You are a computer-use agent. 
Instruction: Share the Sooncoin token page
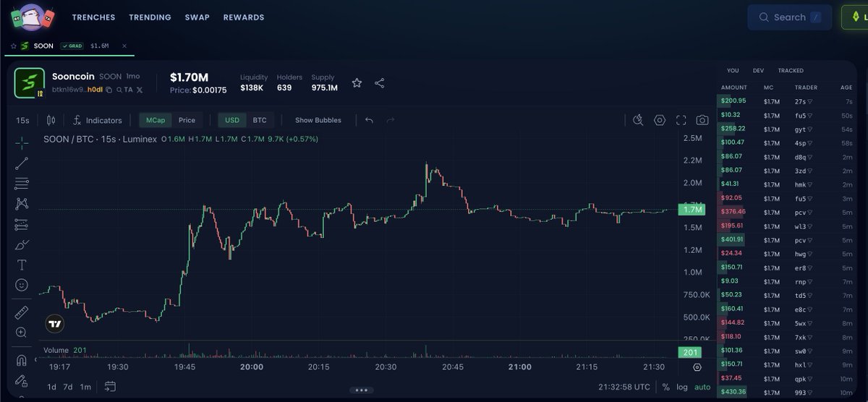click(380, 83)
